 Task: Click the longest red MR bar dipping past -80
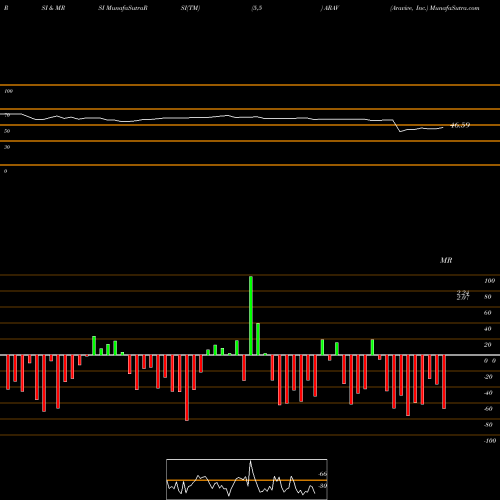click(x=187, y=388)
